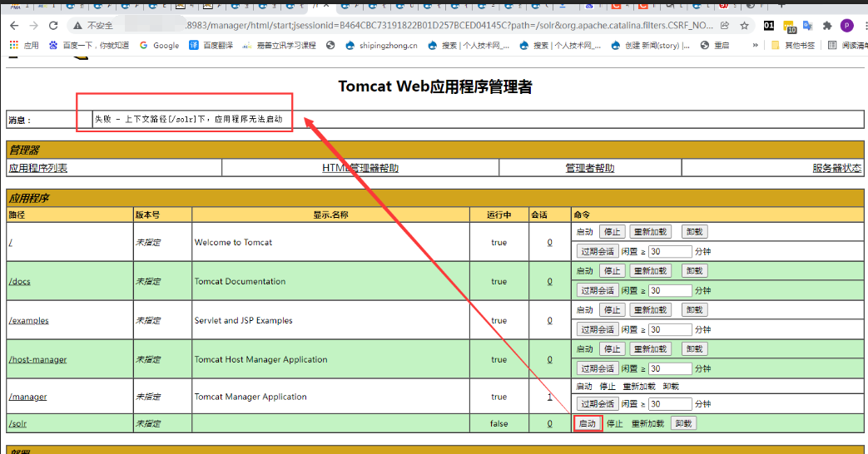Image resolution: width=868 pixels, height=454 pixels.
Task: Click 重新加载 for Tomcat Documentation row
Action: click(651, 271)
